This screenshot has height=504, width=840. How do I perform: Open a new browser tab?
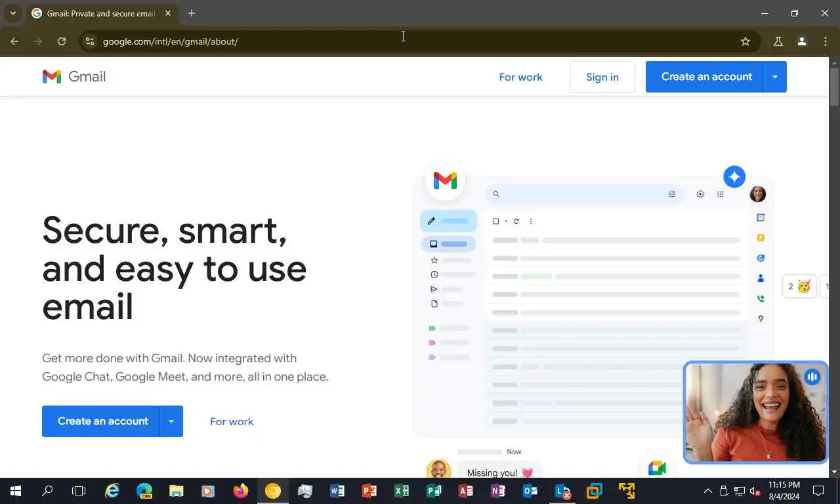[x=192, y=13]
